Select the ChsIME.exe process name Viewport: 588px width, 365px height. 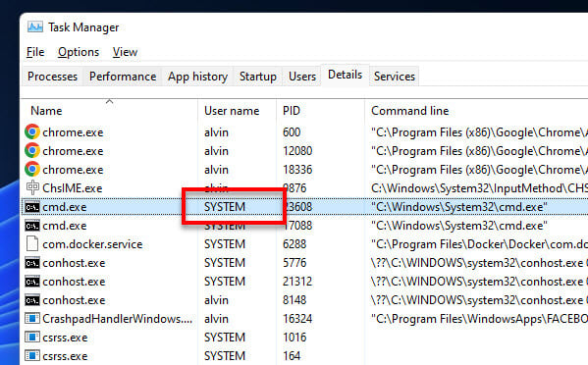[72, 188]
